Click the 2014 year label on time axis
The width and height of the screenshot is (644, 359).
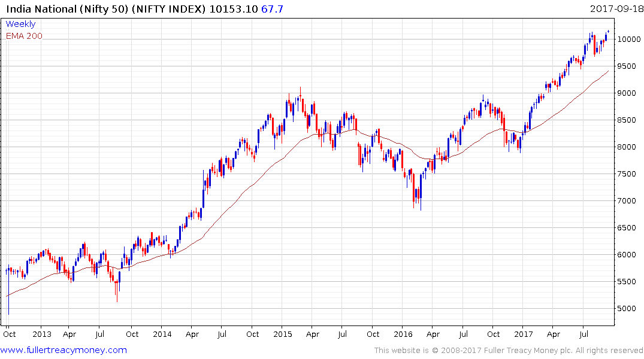pyautogui.click(x=162, y=334)
